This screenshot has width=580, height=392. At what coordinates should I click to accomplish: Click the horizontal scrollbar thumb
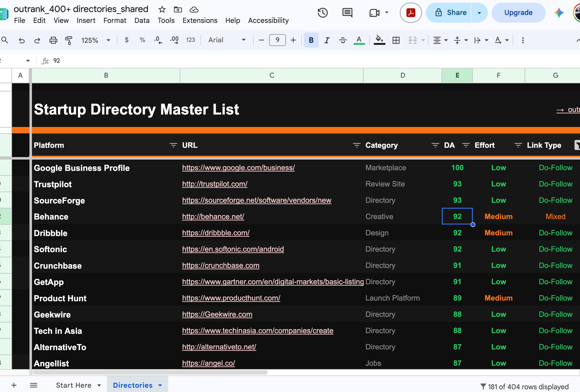[150, 372]
